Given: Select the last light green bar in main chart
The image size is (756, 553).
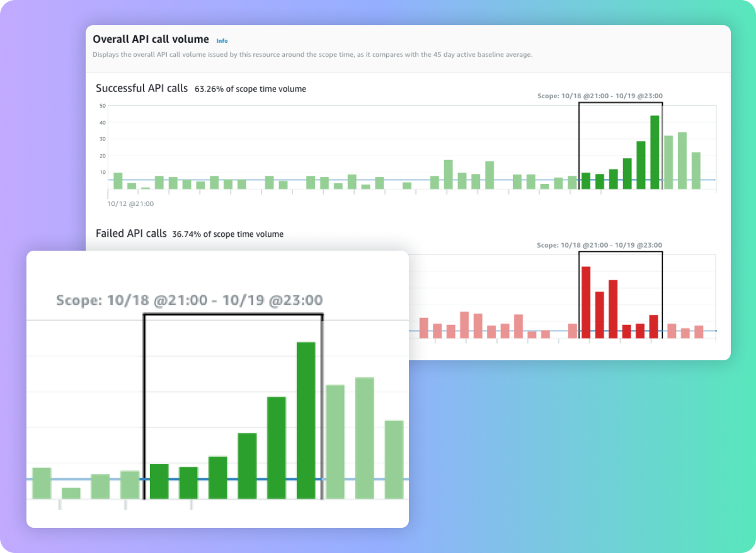Looking at the screenshot, I should (x=696, y=170).
